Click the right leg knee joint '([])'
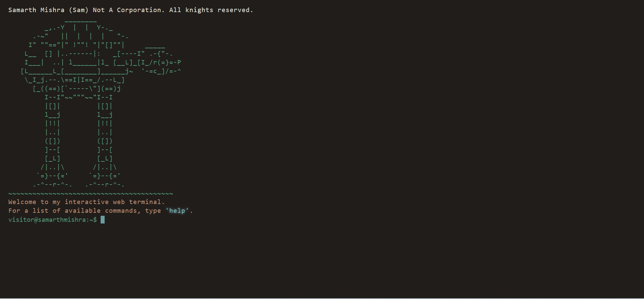Image resolution: width=644 pixels, height=299 pixels. (105, 141)
